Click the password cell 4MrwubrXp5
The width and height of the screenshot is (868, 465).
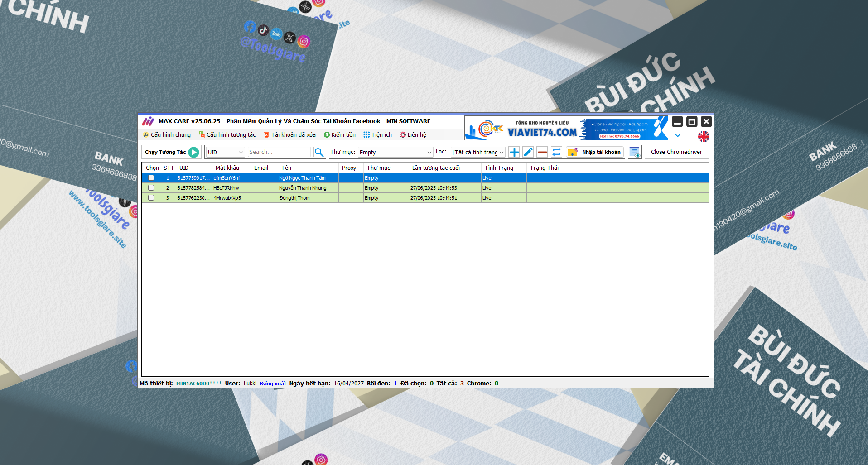pos(231,198)
